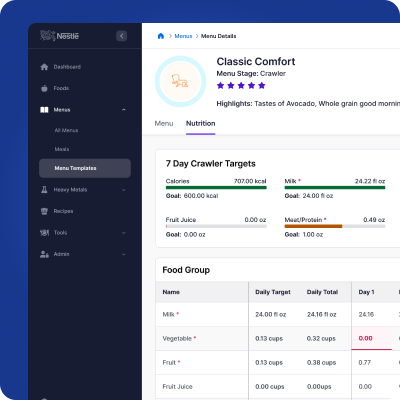This screenshot has width=400, height=400.
Task: Click the Milk row name cell
Action: [202, 314]
